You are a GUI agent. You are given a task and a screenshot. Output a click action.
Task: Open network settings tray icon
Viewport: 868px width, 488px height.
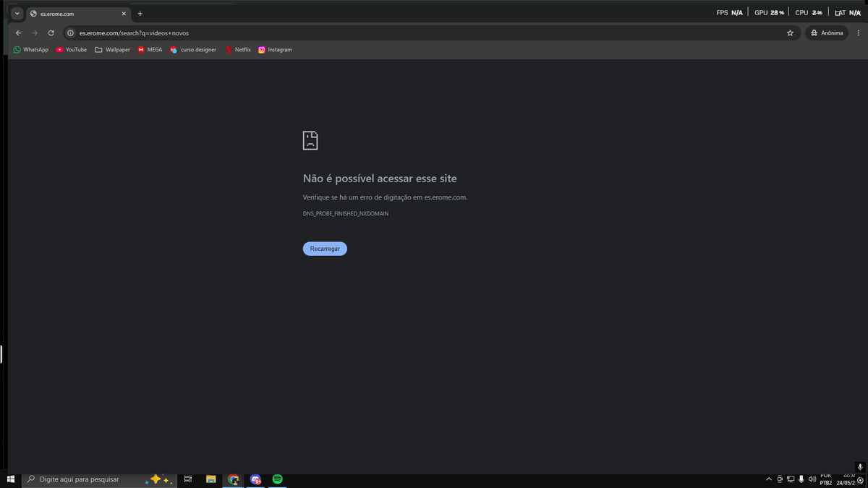point(791,479)
